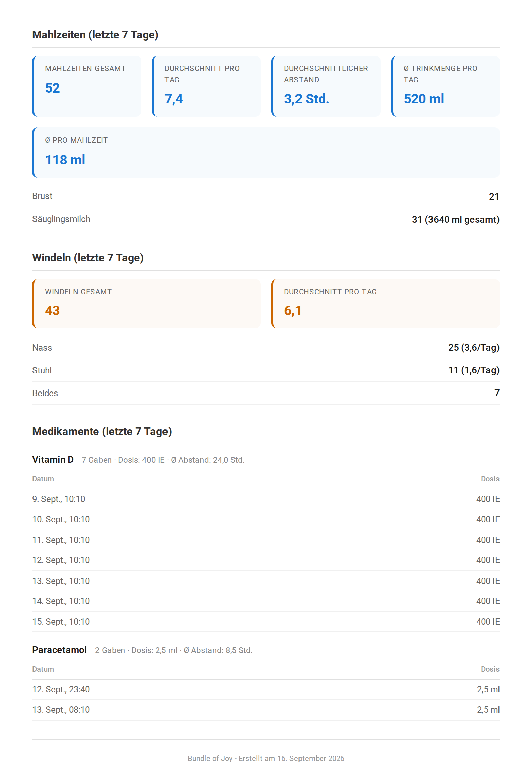Click the '10. Sept., 10:10' row
This screenshot has height=783, width=532.
tap(266, 520)
